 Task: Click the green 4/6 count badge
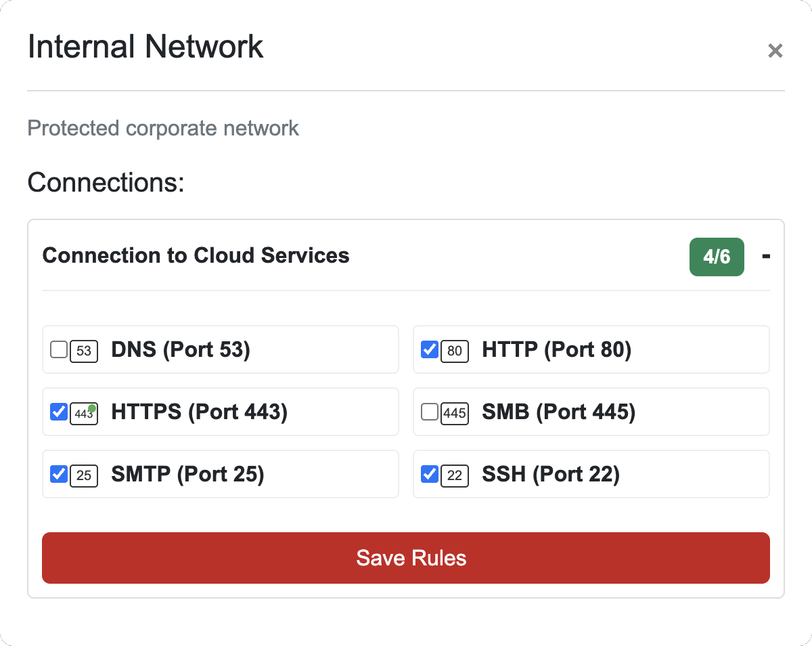717,257
